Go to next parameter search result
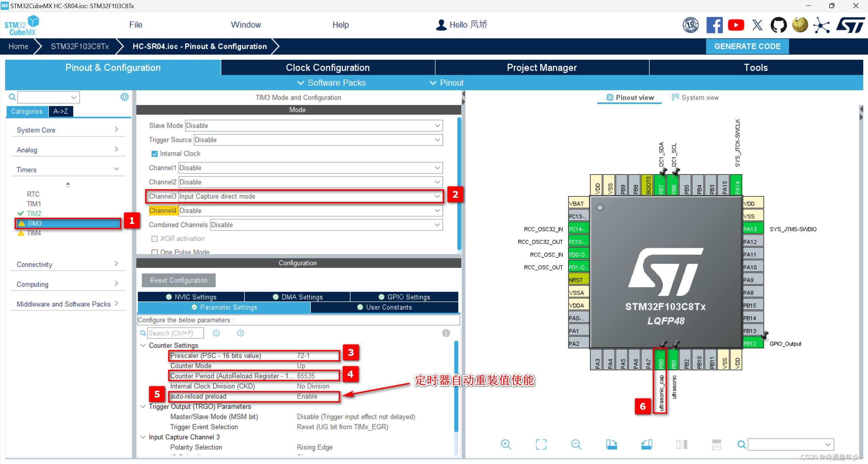 pyautogui.click(x=240, y=333)
